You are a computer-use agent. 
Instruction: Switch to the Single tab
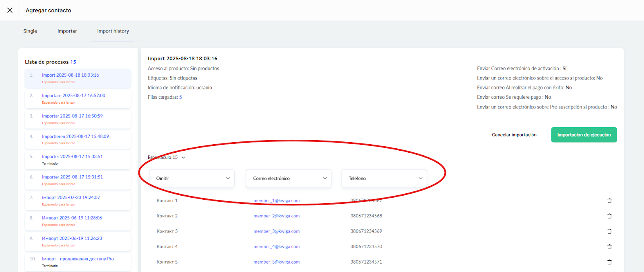pos(30,31)
